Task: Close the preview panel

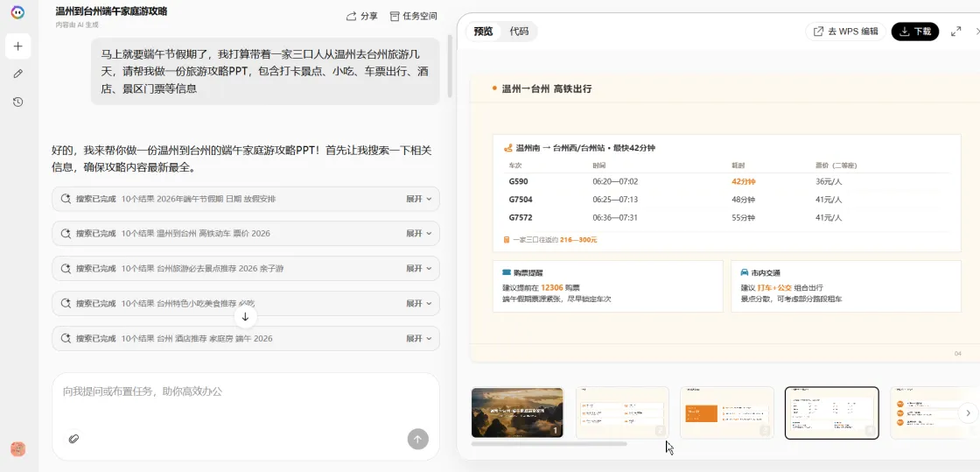Action: pyautogui.click(x=977, y=32)
